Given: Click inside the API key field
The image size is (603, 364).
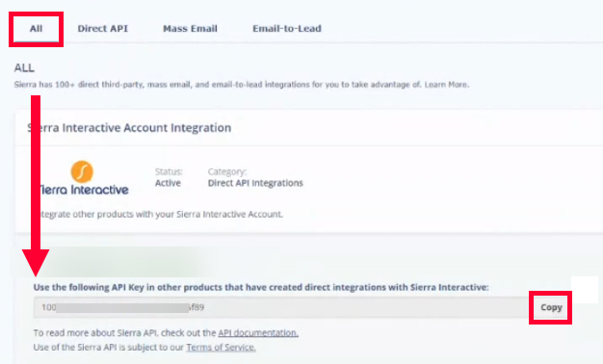Looking at the screenshot, I should click(281, 307).
